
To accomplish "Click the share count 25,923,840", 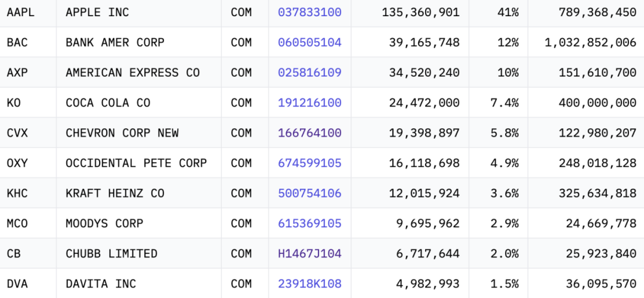I will [x=601, y=254].
